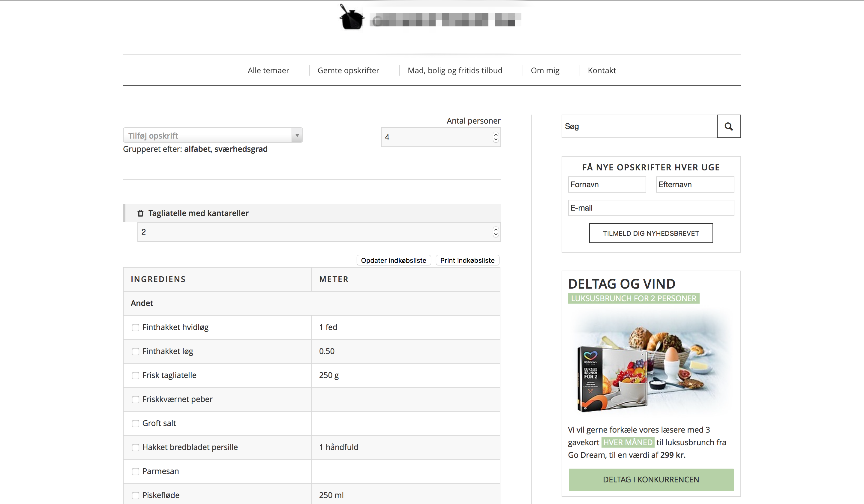The height and width of the screenshot is (504, 864).
Task: Check the Piskefløde checkbox
Action: (x=135, y=495)
